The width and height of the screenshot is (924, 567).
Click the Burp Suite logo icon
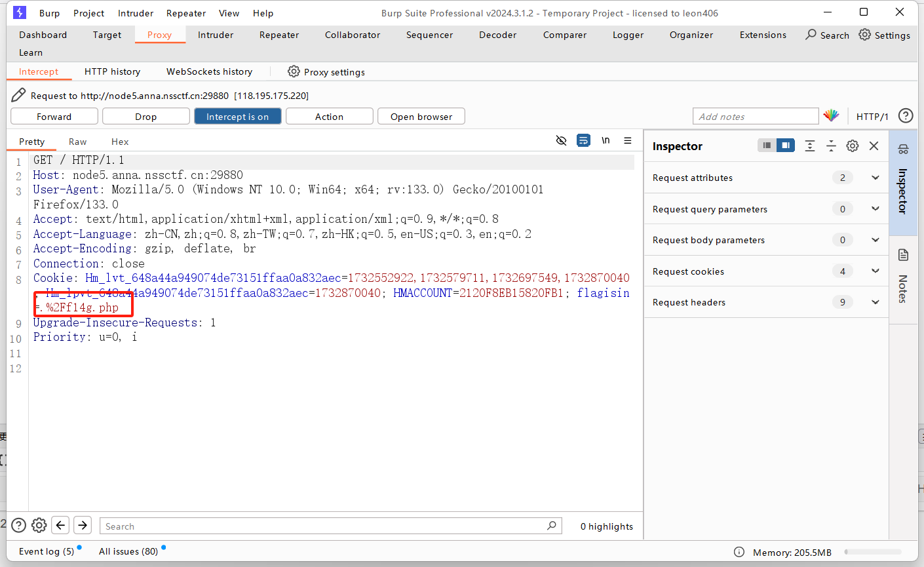pos(20,12)
